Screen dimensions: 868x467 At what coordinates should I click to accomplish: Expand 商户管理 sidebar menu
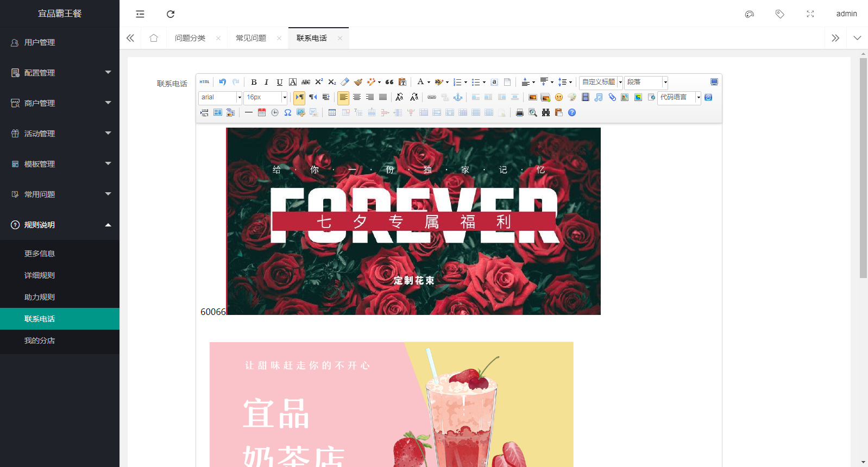[x=60, y=103]
